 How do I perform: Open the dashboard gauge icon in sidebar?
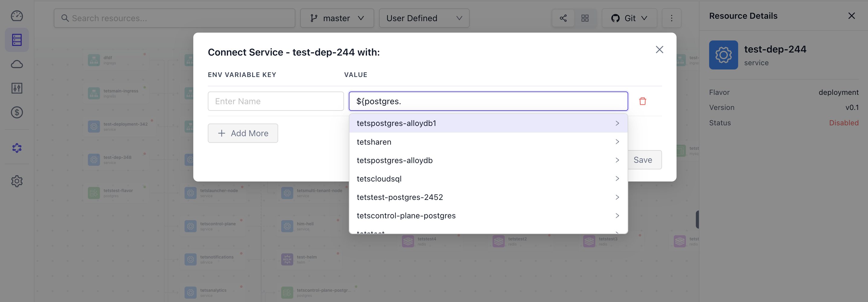coord(17,16)
